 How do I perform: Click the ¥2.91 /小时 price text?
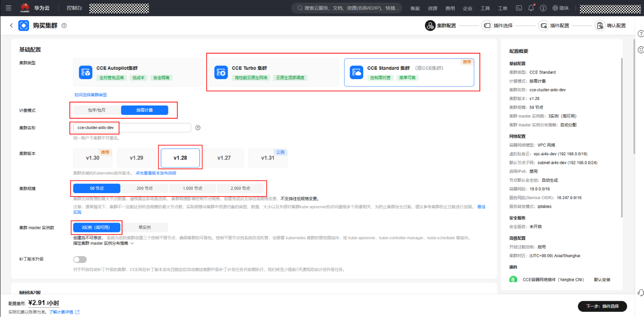(43, 303)
